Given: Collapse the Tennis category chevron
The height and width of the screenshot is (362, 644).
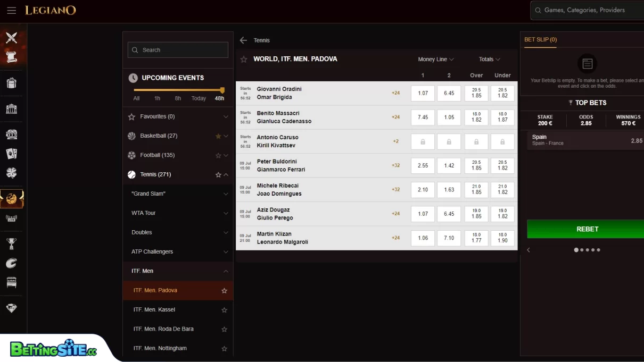Looking at the screenshot, I should coord(226,174).
